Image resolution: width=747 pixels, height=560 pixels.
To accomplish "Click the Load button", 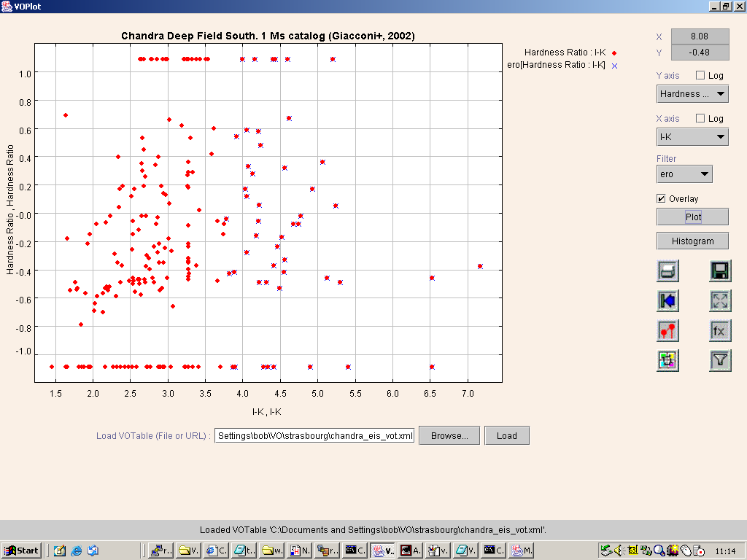I will pyautogui.click(x=506, y=436).
